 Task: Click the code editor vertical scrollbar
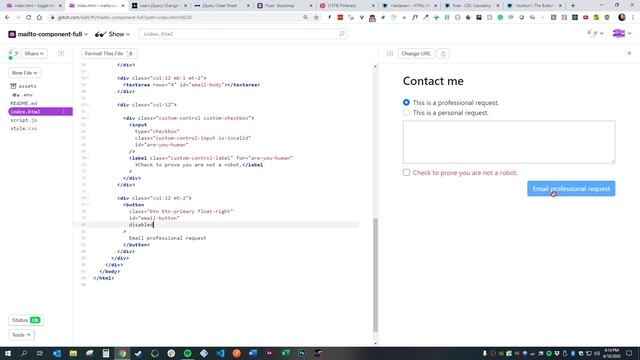[x=375, y=274]
